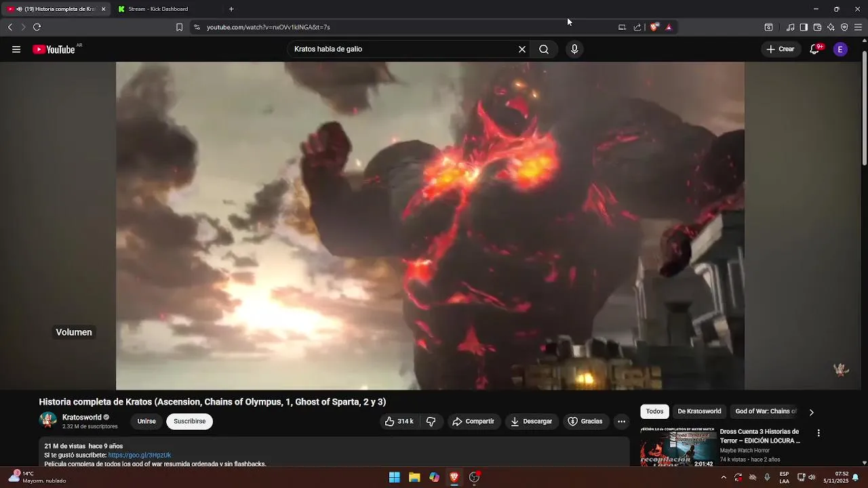The height and width of the screenshot is (488, 868).
Task: Like the video with 314 k
Action: coord(399,422)
